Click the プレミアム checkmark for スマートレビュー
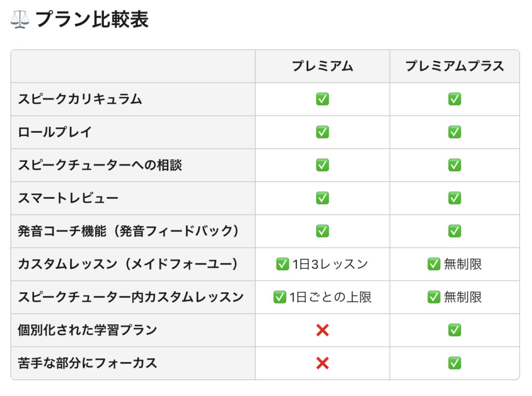 coord(322,198)
